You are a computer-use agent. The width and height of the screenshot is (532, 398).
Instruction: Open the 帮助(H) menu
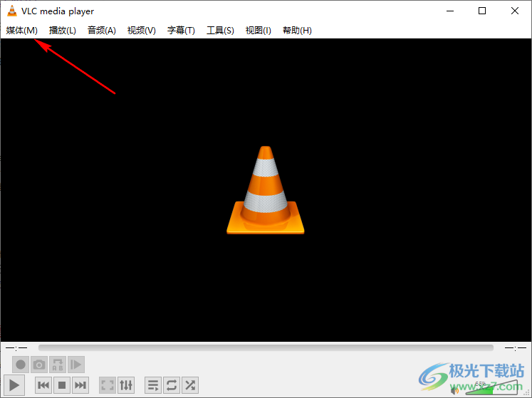[297, 31]
